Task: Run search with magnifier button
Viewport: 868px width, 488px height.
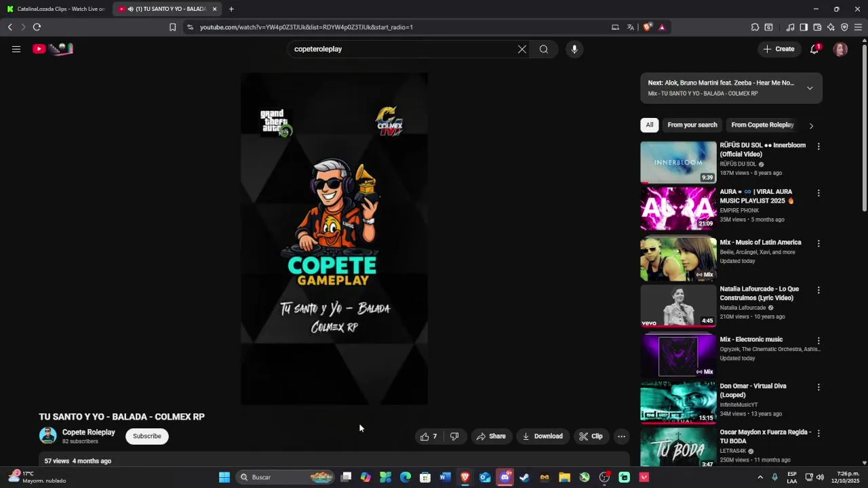Action: click(x=544, y=49)
